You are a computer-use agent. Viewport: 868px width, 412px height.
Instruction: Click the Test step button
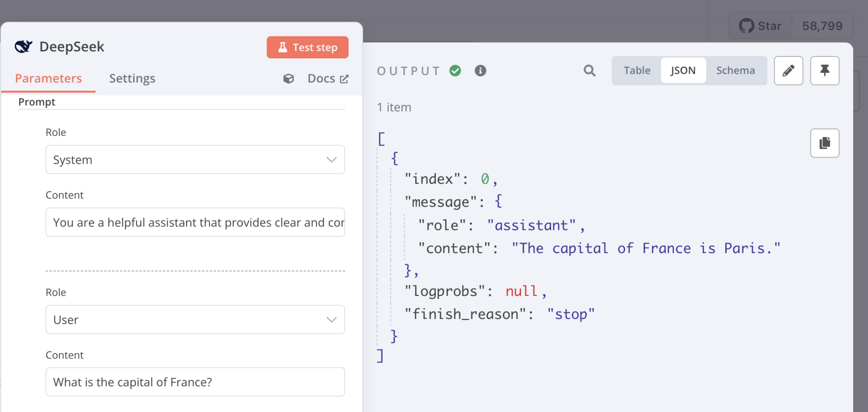point(307,47)
